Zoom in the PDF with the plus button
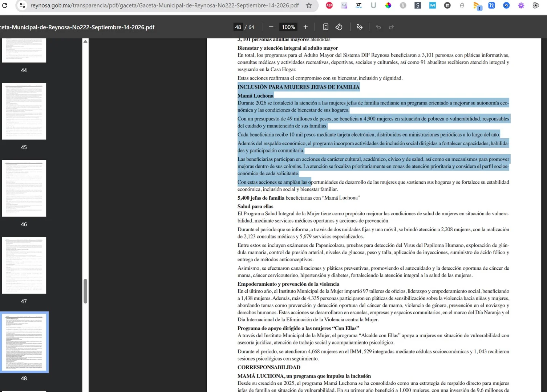The image size is (547, 392). click(305, 27)
